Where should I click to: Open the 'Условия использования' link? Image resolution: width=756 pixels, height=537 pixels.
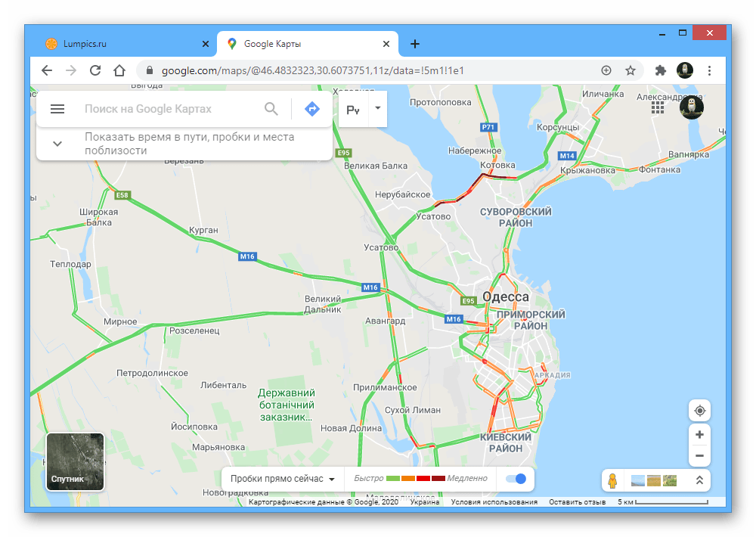(494, 501)
